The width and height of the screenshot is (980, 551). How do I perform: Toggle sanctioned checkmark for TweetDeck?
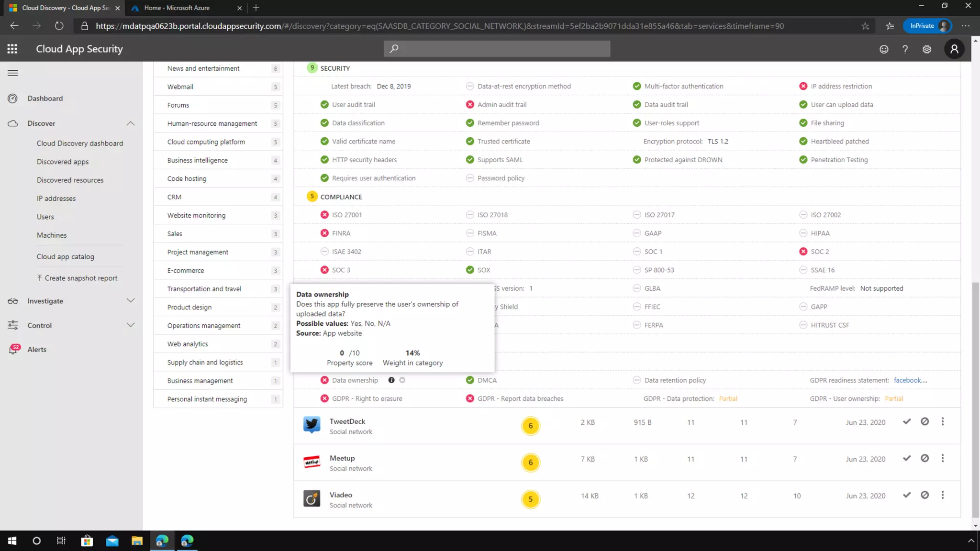click(907, 422)
